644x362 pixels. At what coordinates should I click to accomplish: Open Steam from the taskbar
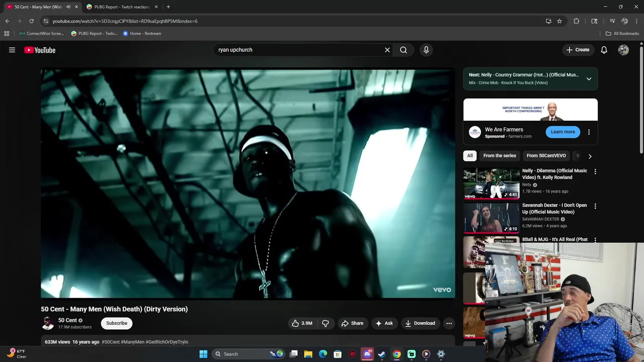[382, 354]
